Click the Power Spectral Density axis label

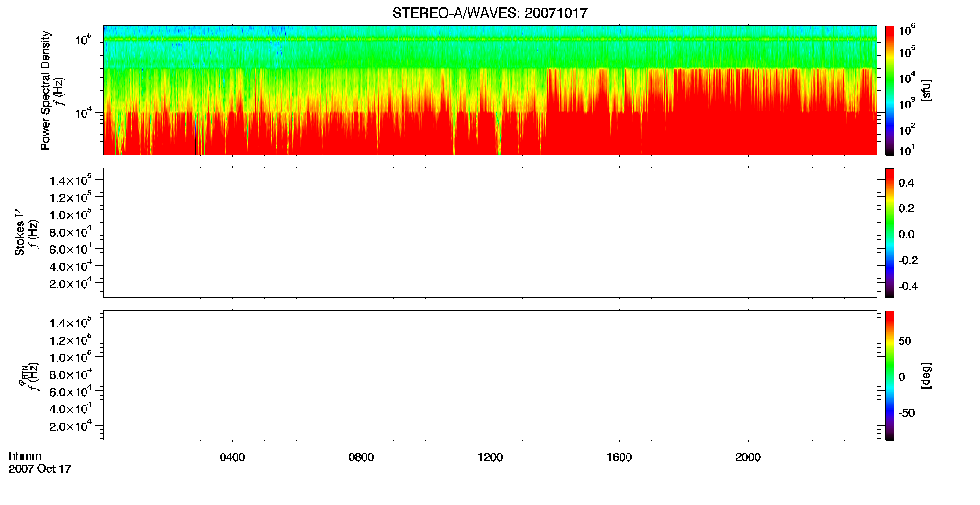45,90
